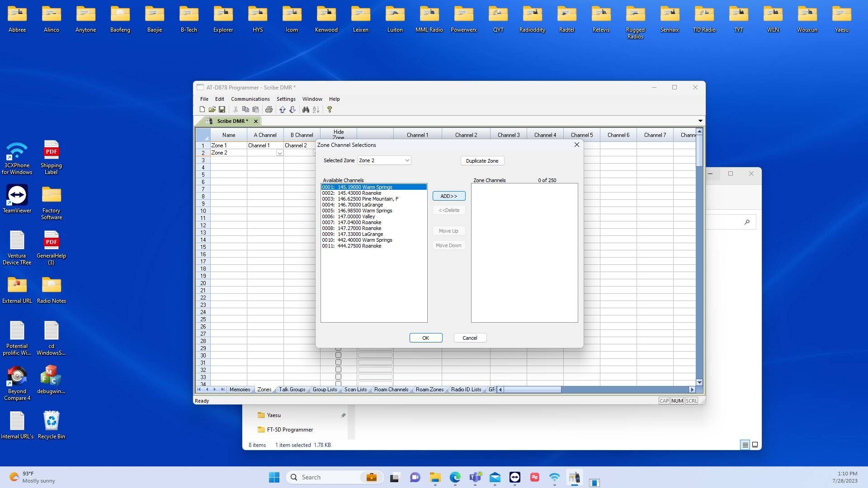The image size is (868, 488).
Task: Click the Copy toolbar icon
Action: (x=245, y=110)
